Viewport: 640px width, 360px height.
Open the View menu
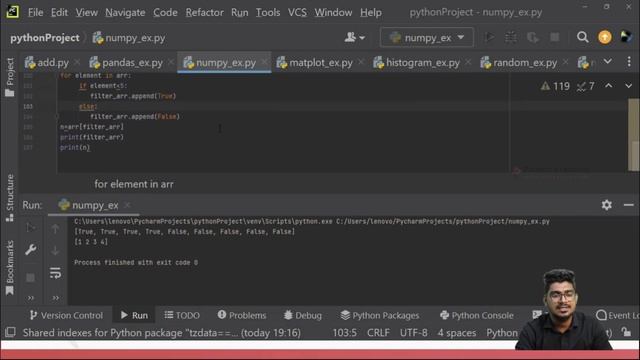pyautogui.click(x=87, y=13)
